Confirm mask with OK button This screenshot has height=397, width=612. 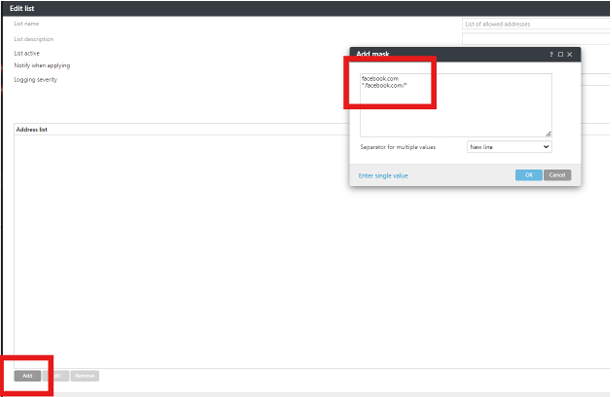528,175
